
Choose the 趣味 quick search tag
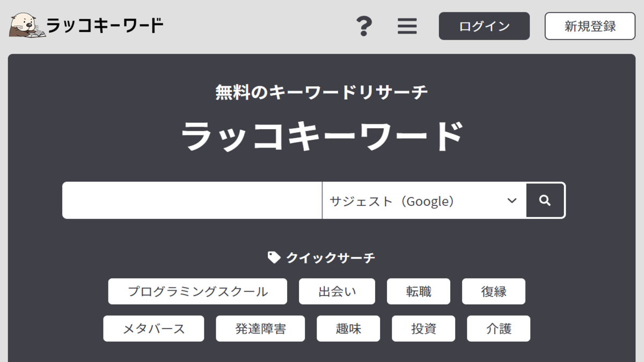point(348,329)
